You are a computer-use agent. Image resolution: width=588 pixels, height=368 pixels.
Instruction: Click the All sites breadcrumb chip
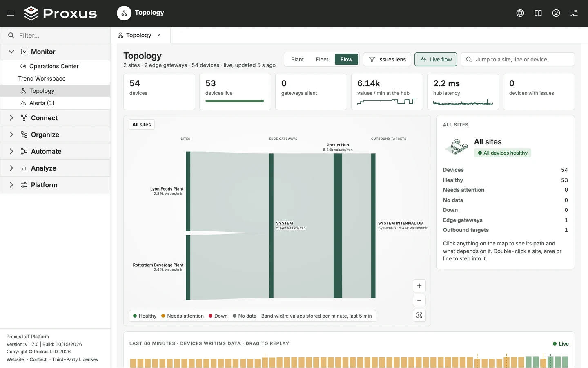pos(142,125)
